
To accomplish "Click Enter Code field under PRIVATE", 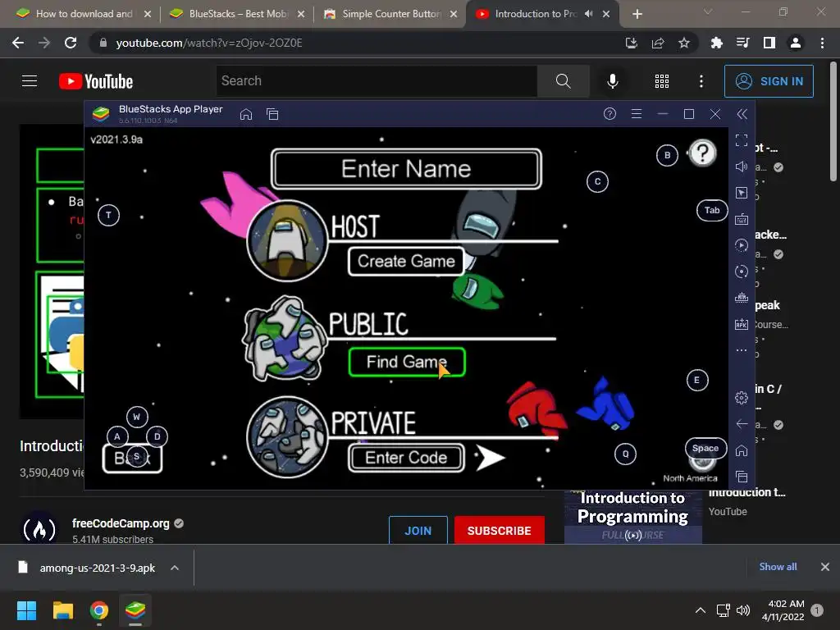I will pos(406,458).
